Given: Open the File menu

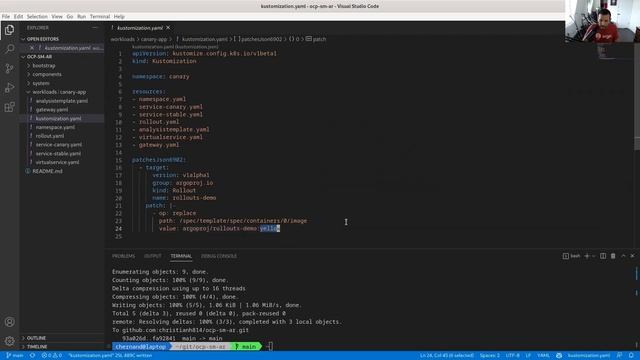Looking at the screenshot, I should [6, 16].
